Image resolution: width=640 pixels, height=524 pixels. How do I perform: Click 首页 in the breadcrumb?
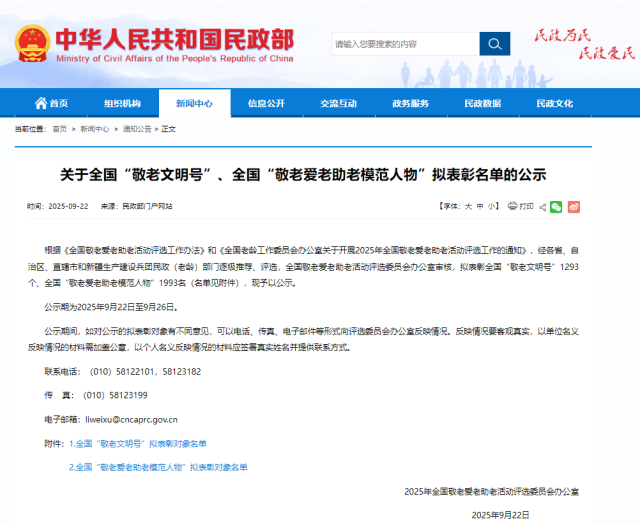60,129
